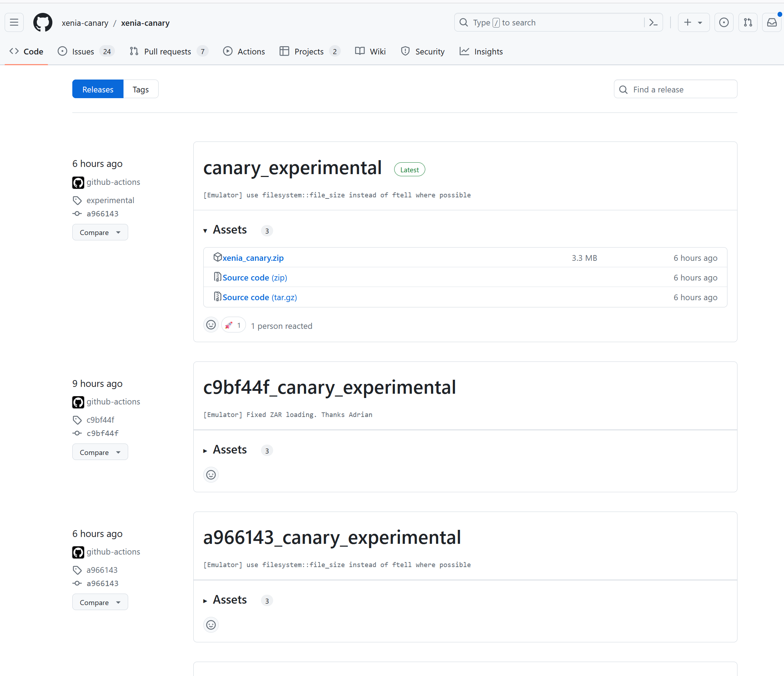Click the package icon beside xenia_canary.zip

[x=218, y=257]
